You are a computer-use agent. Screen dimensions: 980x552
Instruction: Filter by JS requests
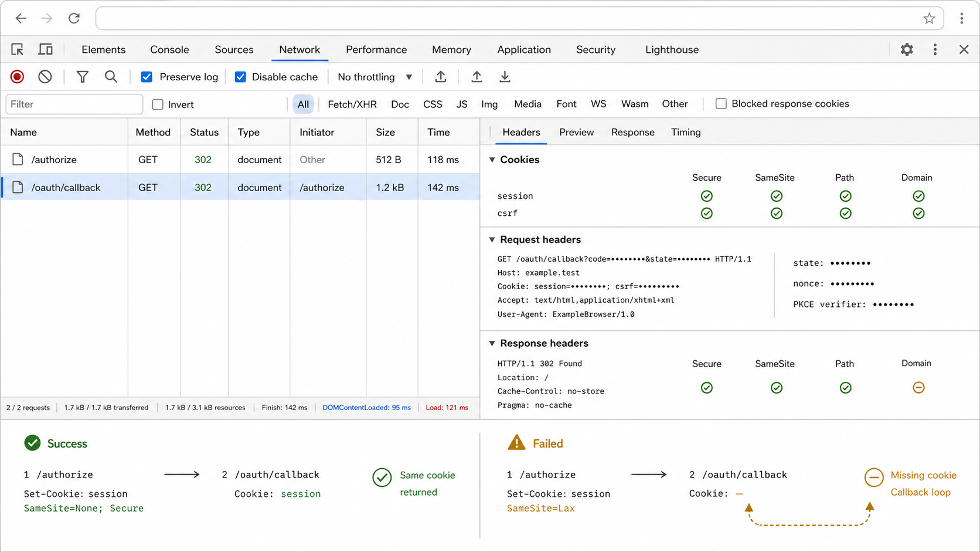pyautogui.click(x=462, y=104)
